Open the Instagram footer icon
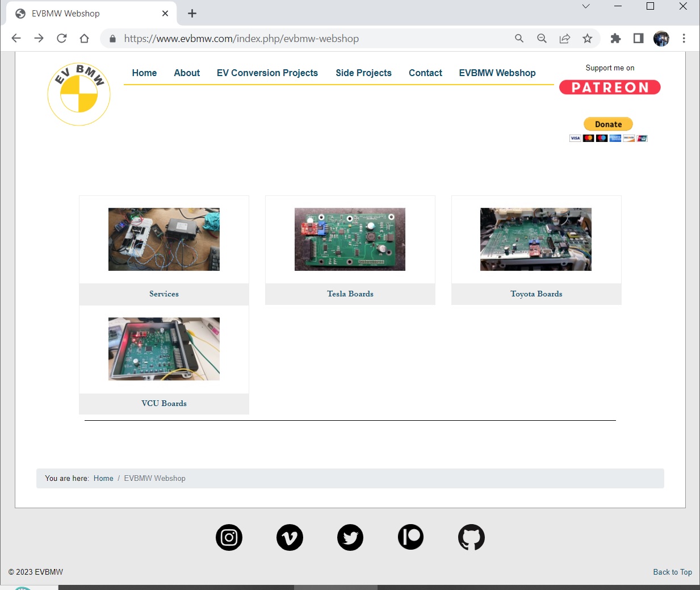Screen dimensions: 700x590 click(x=229, y=537)
